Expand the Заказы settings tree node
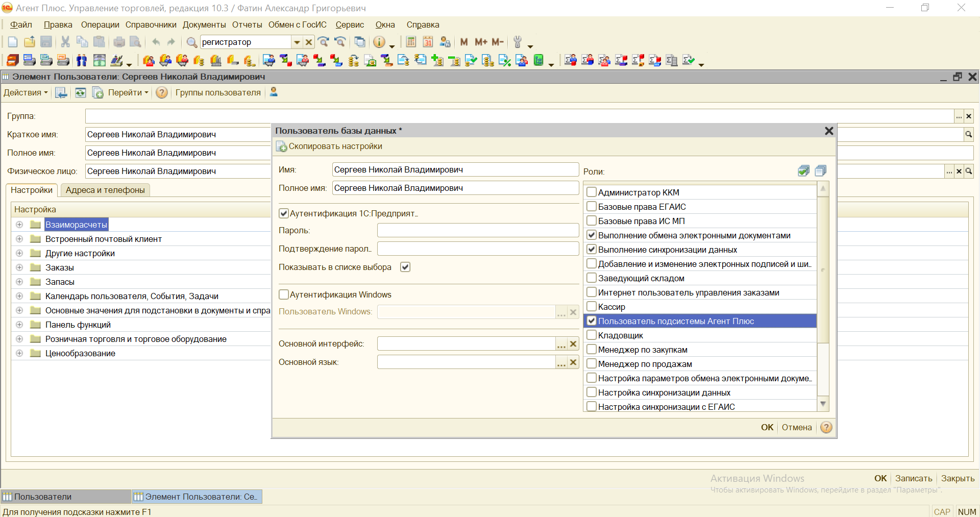Screen dimensions: 980x517 [x=19, y=267]
